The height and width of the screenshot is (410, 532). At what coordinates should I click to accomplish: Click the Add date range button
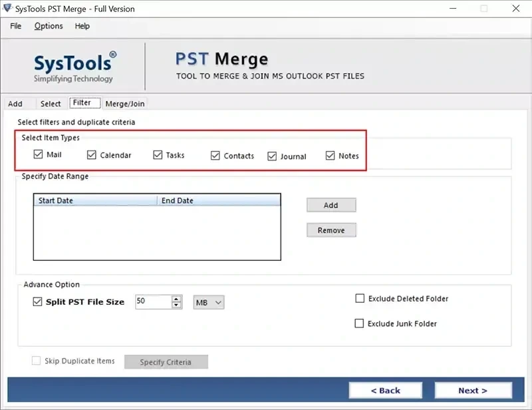pyautogui.click(x=331, y=205)
